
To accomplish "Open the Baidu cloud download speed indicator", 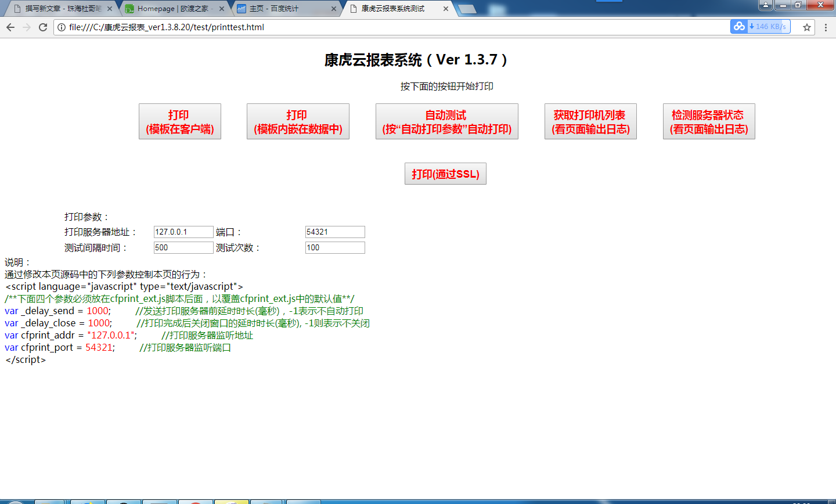I will pos(761,27).
